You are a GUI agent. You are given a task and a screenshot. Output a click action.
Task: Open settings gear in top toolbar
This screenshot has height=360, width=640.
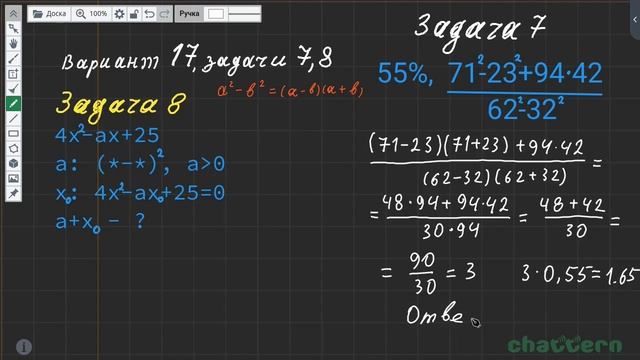(119, 14)
